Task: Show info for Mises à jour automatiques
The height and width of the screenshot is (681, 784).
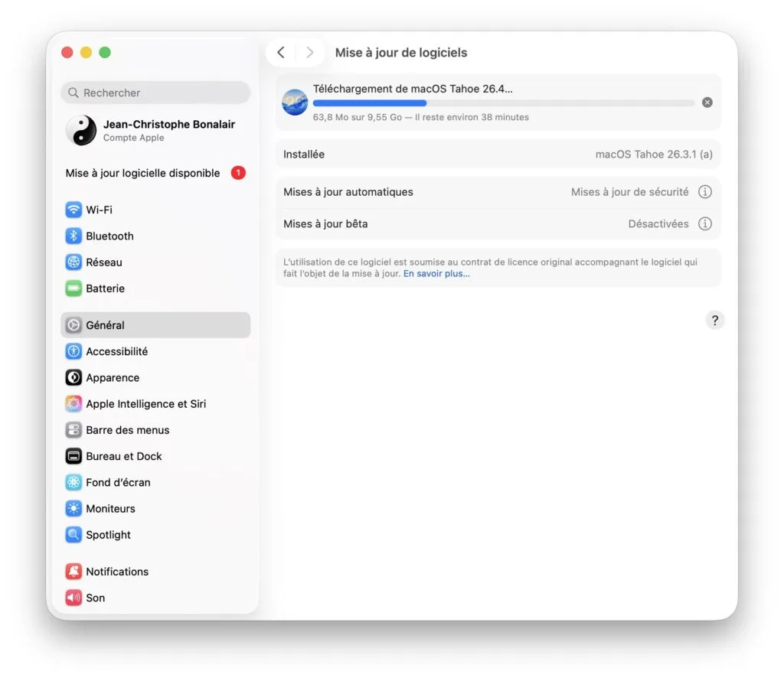Action: pos(705,192)
